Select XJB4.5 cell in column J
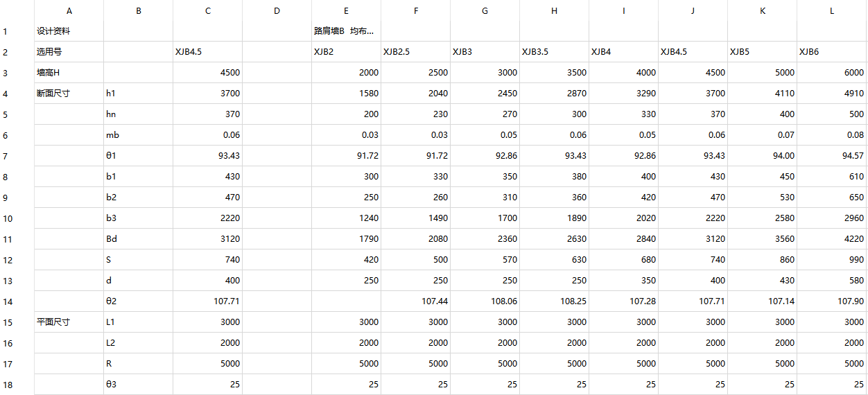Viewport: 868px width, 395px height. (x=693, y=52)
